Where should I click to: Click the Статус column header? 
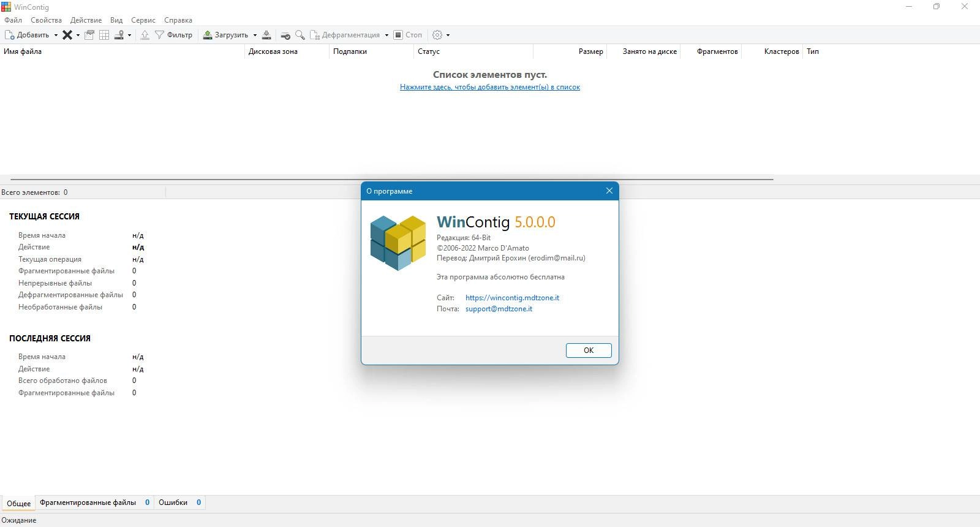pos(473,51)
